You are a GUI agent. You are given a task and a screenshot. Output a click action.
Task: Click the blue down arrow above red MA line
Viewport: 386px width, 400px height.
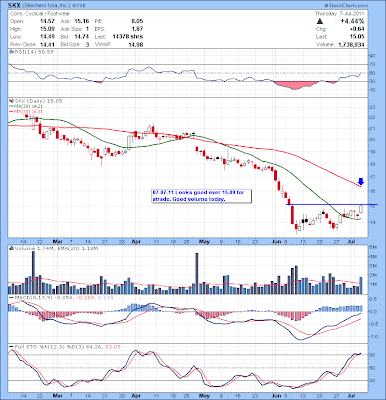(x=361, y=182)
